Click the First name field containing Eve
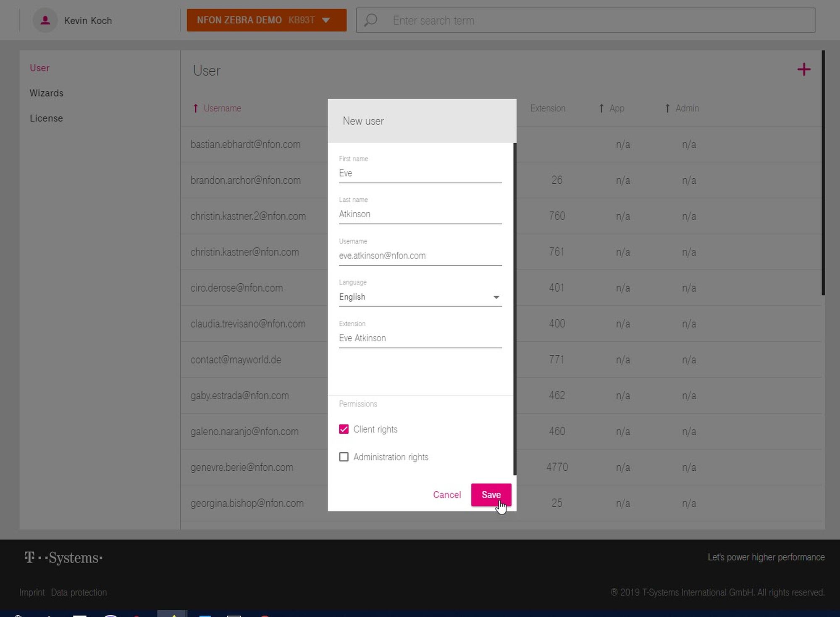The height and width of the screenshot is (617, 840). coord(420,173)
